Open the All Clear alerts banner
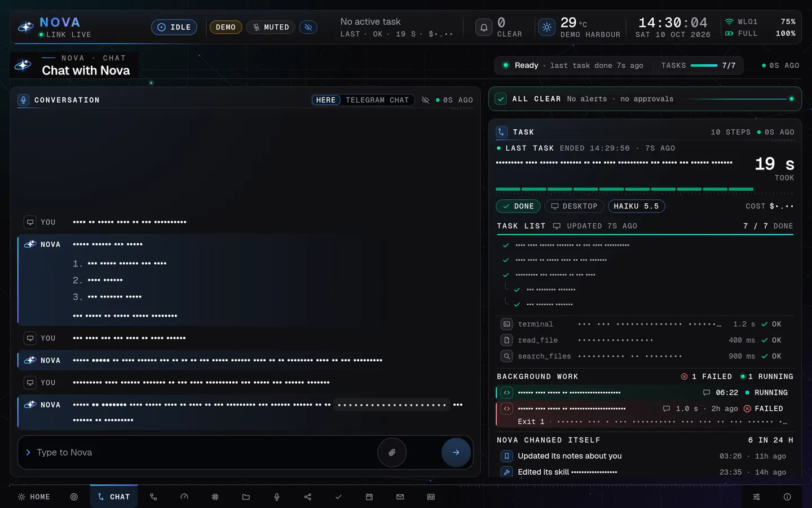812x508 pixels. click(645, 99)
